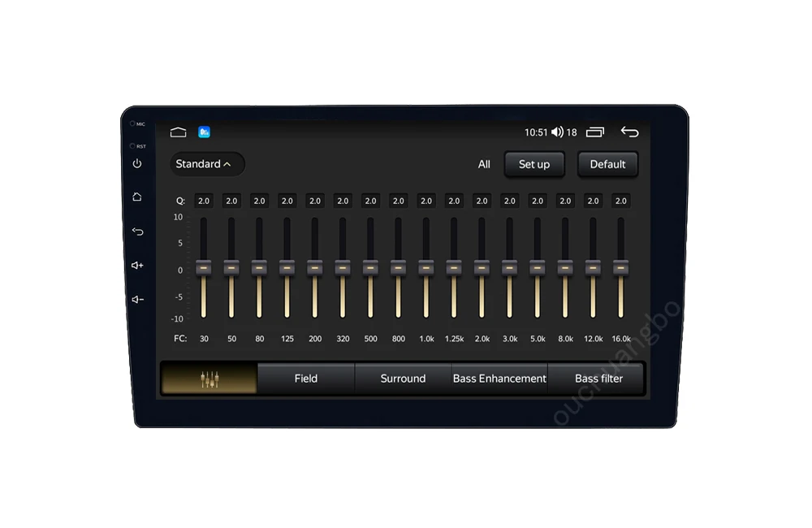Click the 10:51 clock in status bar

(535, 132)
